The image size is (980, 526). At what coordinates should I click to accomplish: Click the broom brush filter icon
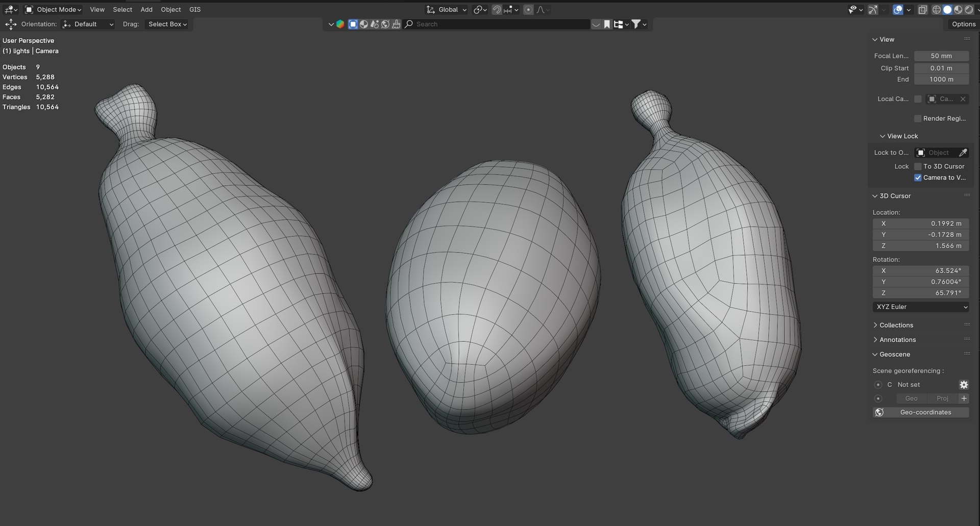[x=396, y=24]
